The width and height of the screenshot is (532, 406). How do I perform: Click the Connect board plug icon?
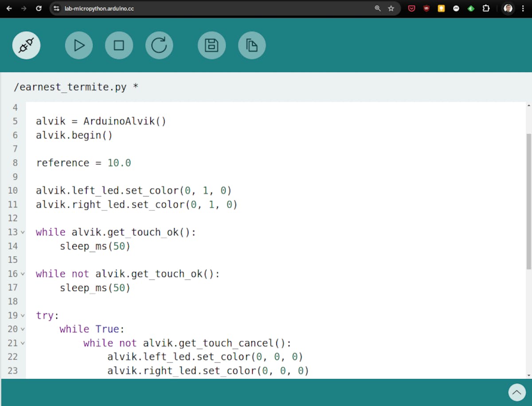26,45
